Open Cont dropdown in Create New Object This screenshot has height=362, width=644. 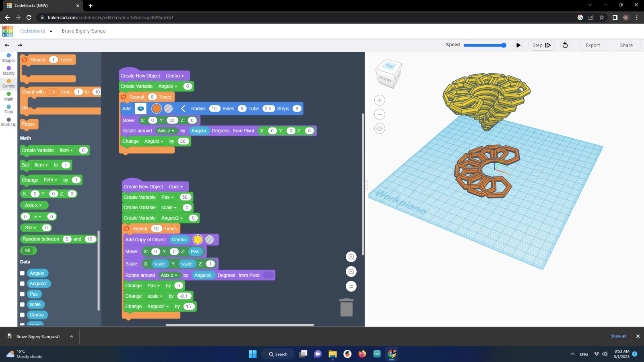tap(175, 187)
